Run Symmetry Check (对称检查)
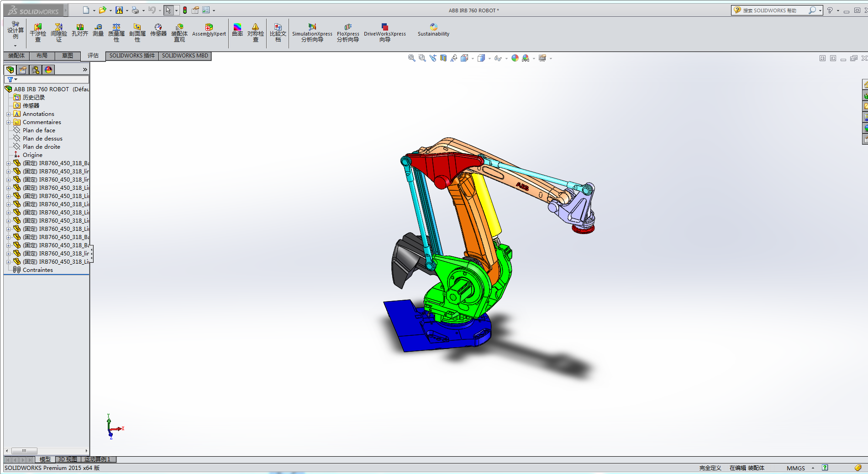 [256, 33]
